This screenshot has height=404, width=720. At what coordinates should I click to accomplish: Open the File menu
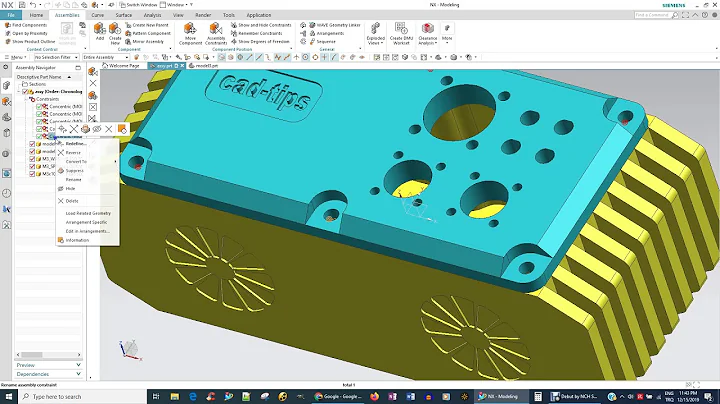pyautogui.click(x=11, y=15)
